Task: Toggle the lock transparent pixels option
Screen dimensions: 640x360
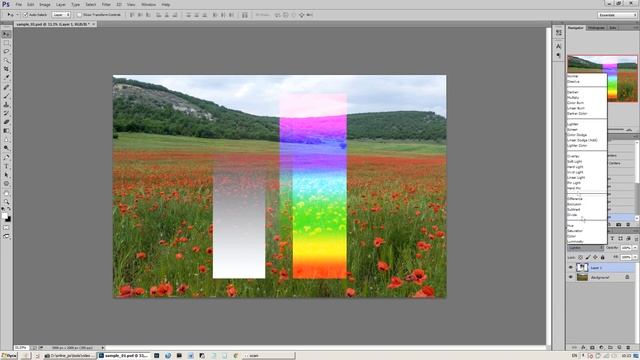Action: point(580,257)
